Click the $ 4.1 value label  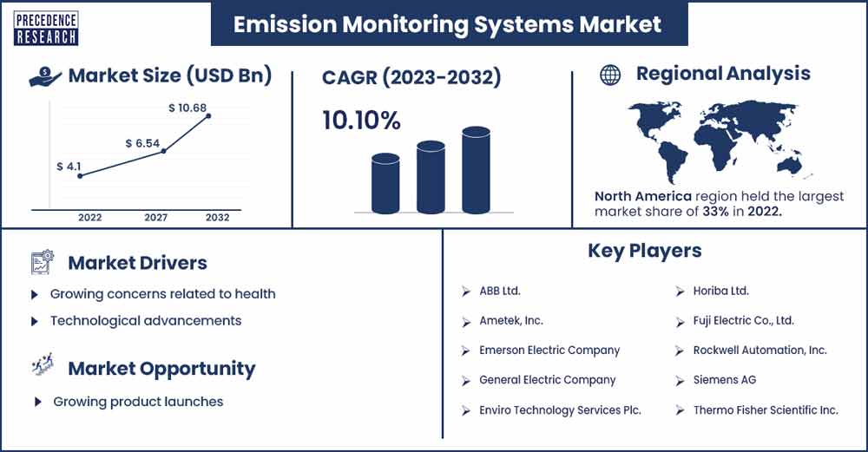69,167
